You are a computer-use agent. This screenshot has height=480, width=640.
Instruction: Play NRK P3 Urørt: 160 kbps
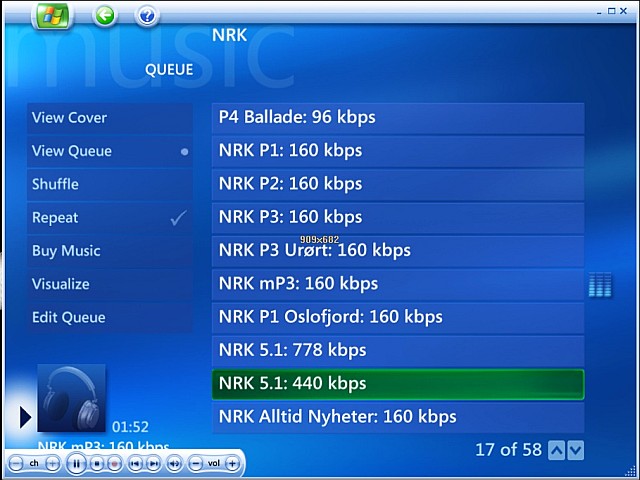[398, 251]
